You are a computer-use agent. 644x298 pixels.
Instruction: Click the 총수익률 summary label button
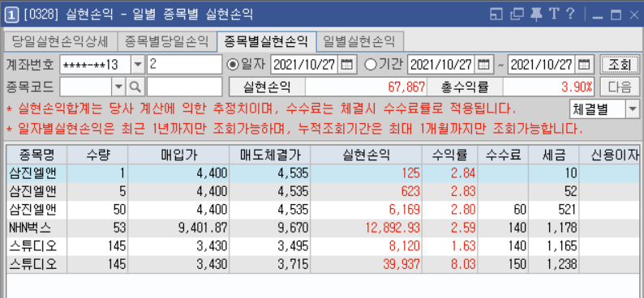(465, 87)
